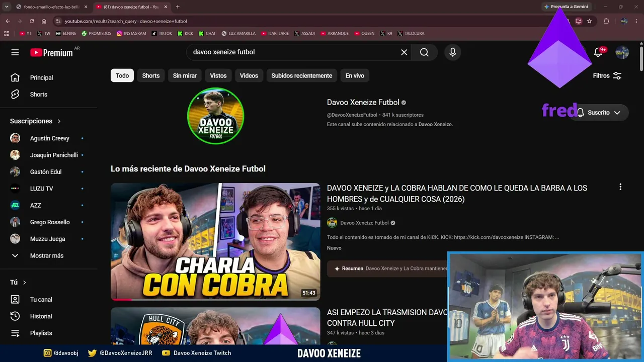Open the YouTube guide hamburger menu

click(x=15, y=52)
